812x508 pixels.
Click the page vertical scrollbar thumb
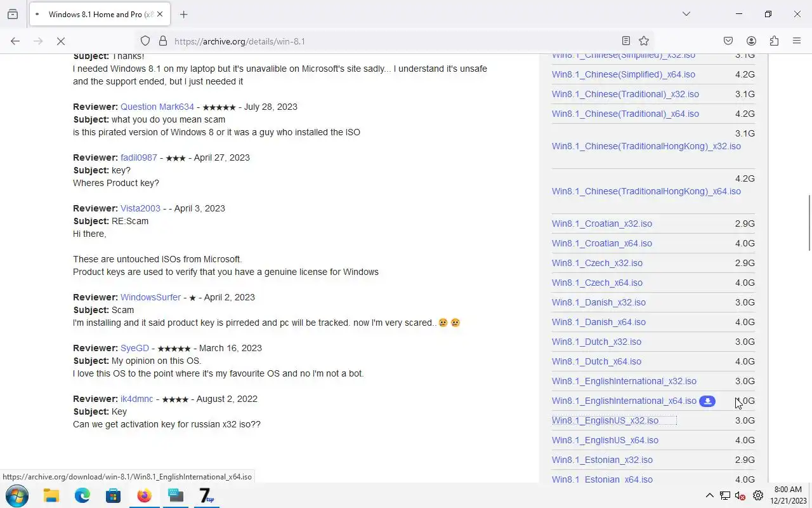pyautogui.click(x=809, y=223)
